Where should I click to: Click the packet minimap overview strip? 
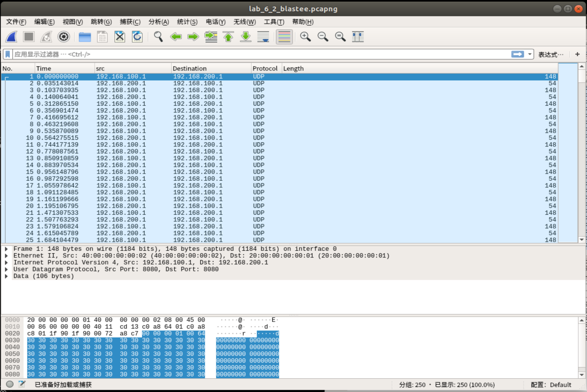568,153
